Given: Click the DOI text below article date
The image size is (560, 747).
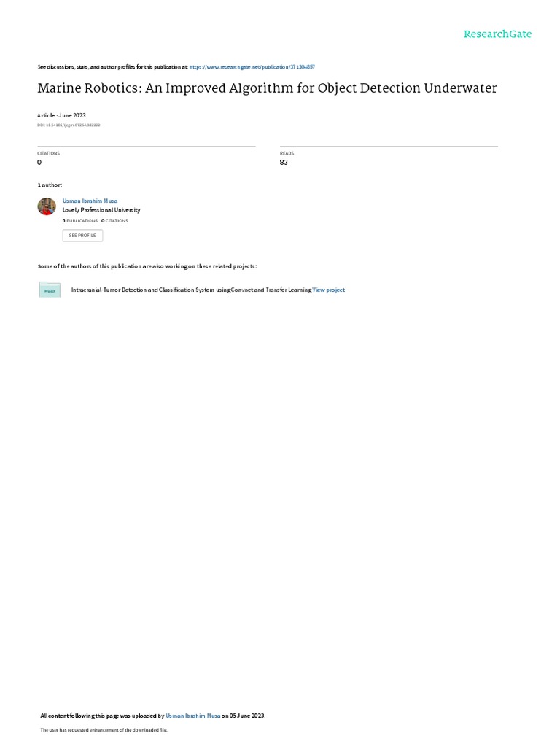Looking at the screenshot, I should click(x=69, y=125).
